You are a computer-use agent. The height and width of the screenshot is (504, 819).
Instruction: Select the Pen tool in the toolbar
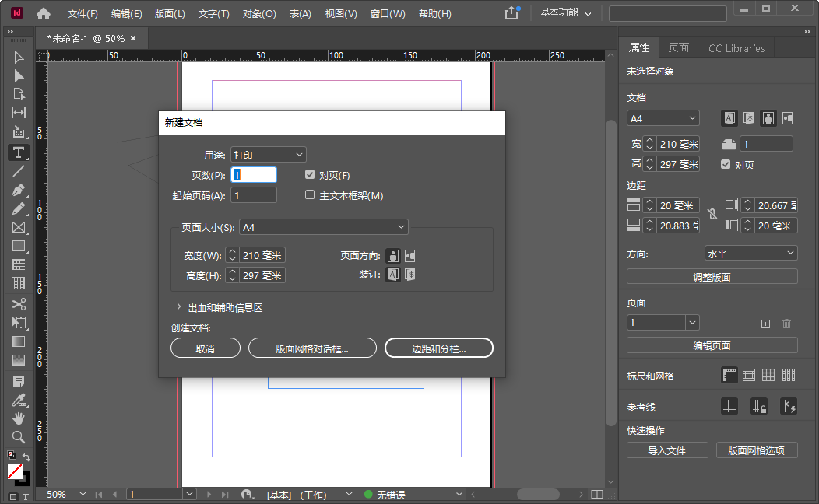pyautogui.click(x=18, y=190)
